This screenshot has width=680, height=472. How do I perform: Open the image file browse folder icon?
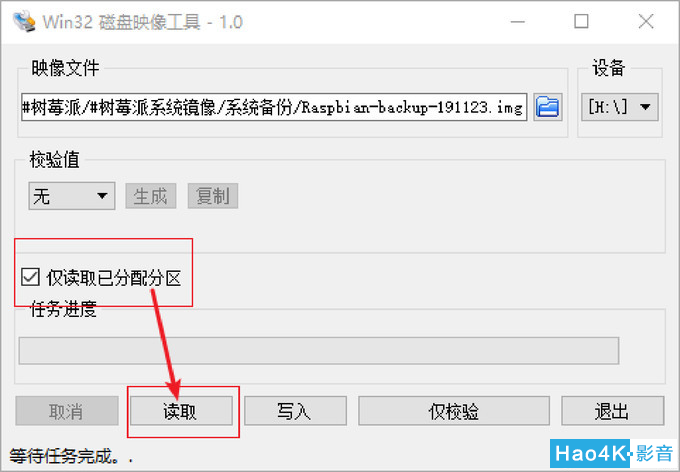click(548, 107)
